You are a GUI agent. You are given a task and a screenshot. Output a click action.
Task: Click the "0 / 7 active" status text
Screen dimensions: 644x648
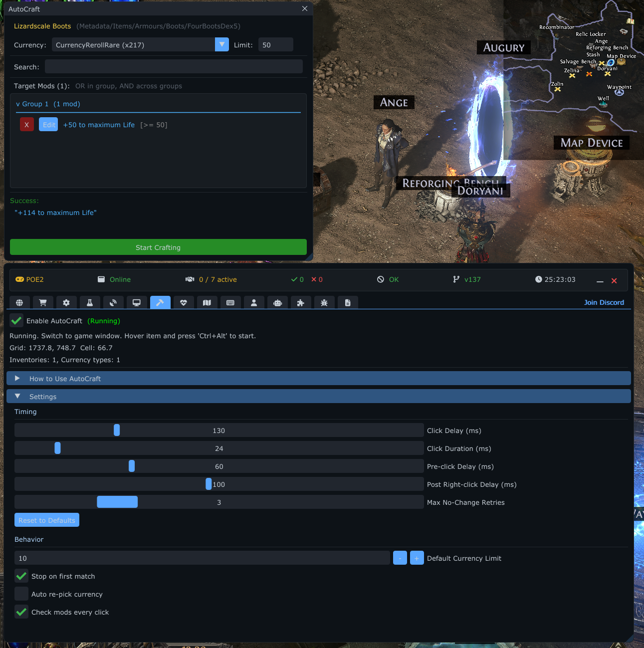pyautogui.click(x=218, y=279)
